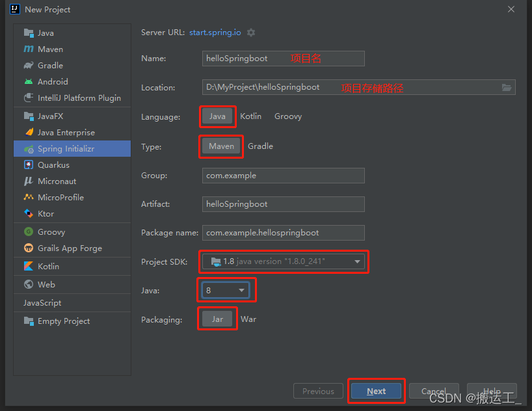
Task: Click the Next button
Action: [x=377, y=391]
